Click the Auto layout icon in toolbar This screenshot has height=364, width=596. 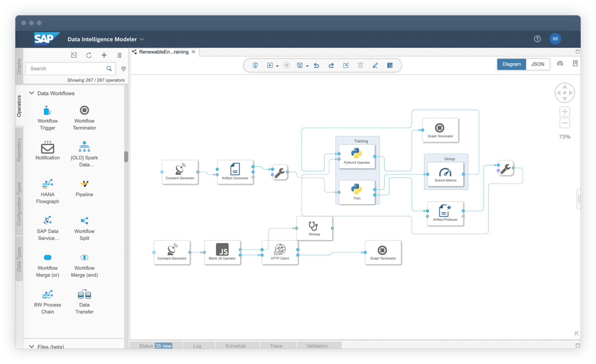pyautogui.click(x=390, y=65)
